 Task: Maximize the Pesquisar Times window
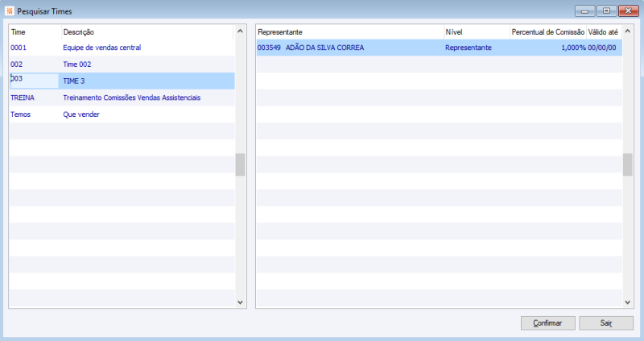coord(607,11)
